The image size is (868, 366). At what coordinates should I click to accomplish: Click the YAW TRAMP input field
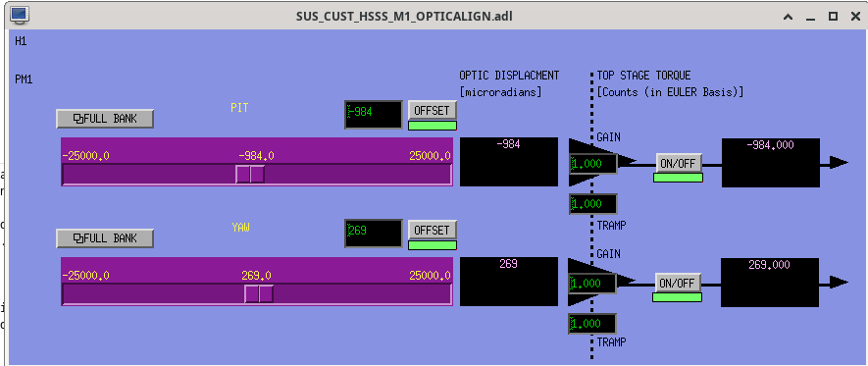point(592,324)
